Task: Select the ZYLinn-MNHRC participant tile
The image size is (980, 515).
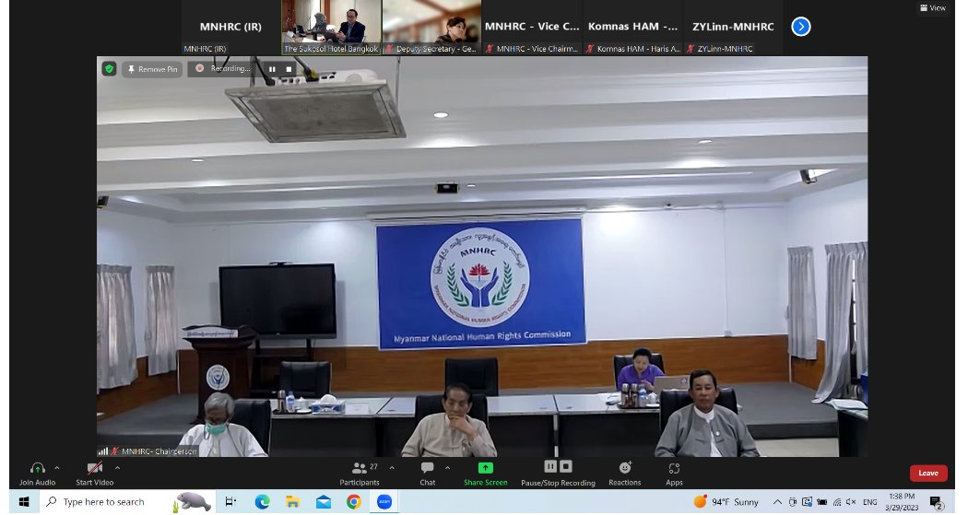Action: coord(733,27)
